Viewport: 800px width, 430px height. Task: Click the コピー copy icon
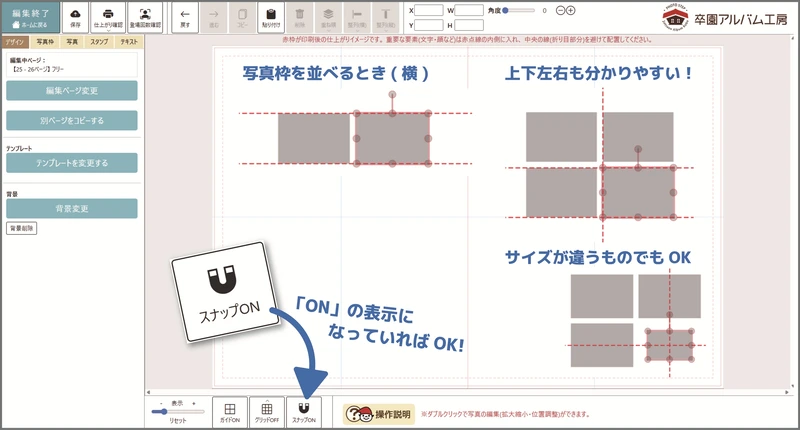pos(243,16)
